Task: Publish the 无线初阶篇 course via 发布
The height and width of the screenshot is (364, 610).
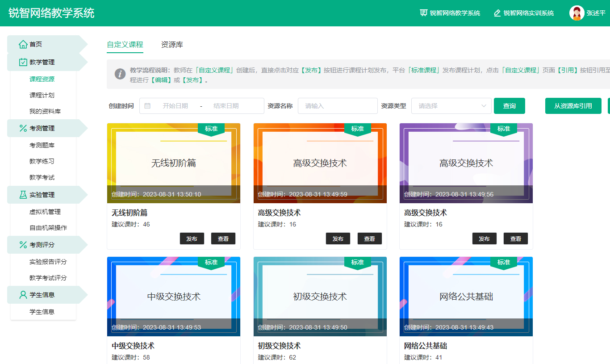Action: [192, 238]
